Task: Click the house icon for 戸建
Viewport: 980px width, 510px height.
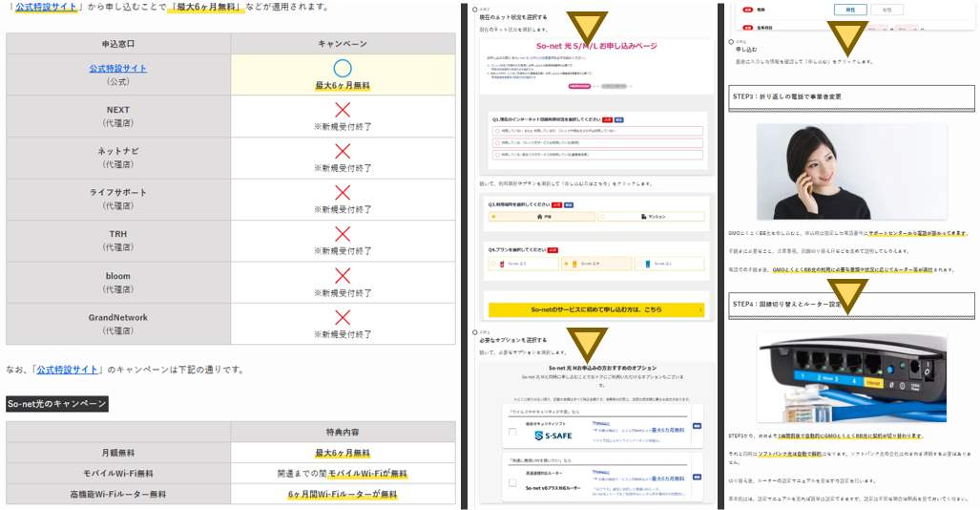Action: (539, 217)
